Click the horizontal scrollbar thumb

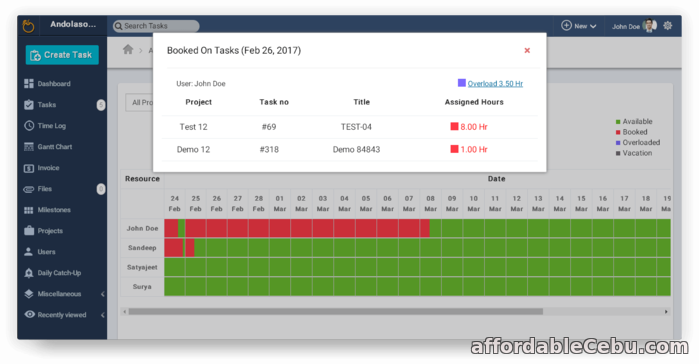(x=336, y=312)
